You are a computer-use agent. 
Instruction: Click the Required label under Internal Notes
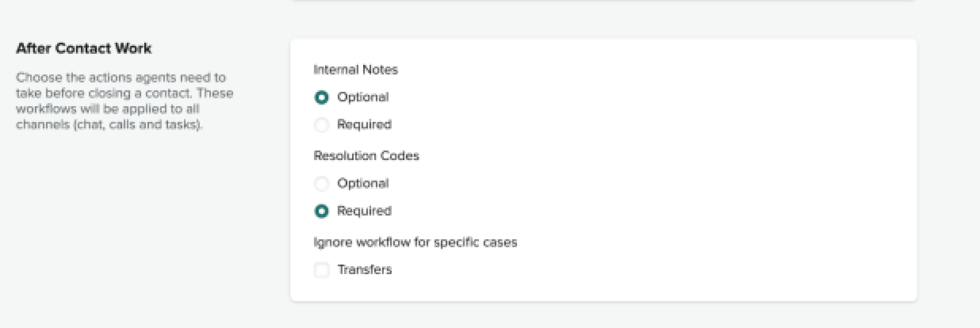(x=364, y=124)
